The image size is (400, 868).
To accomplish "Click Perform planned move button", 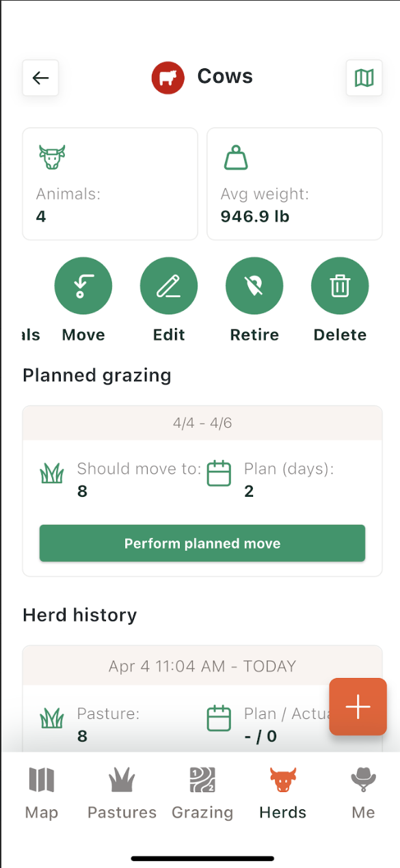I will coord(202,543).
